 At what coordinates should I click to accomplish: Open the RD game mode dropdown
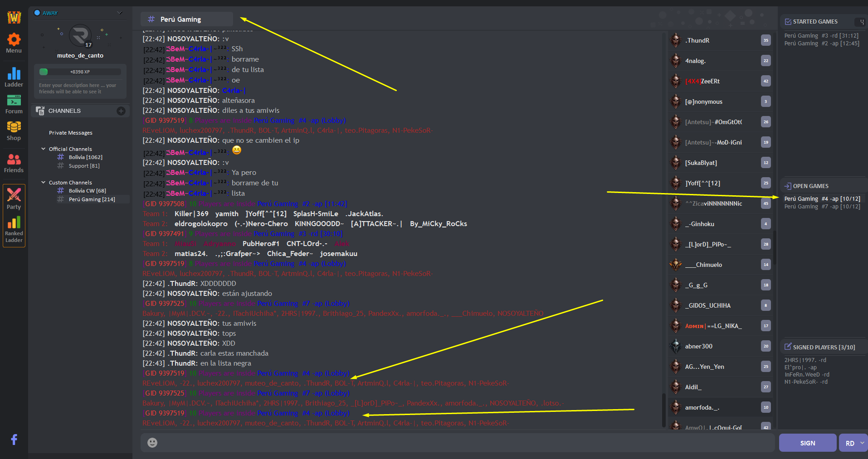(x=853, y=443)
